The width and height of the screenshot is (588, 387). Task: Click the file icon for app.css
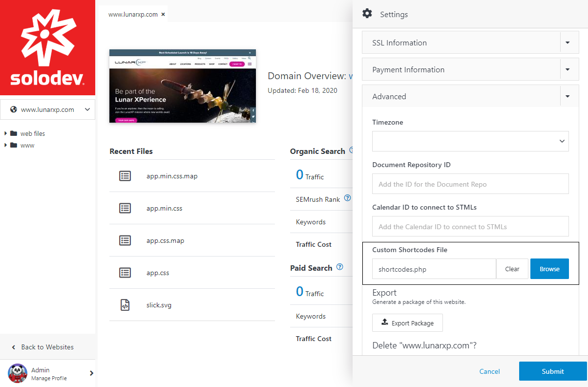click(125, 273)
